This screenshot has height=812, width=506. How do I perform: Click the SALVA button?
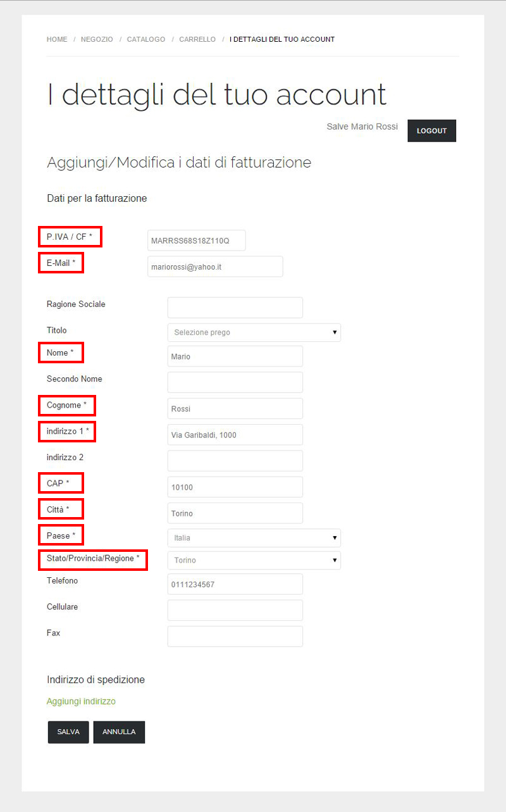68,732
